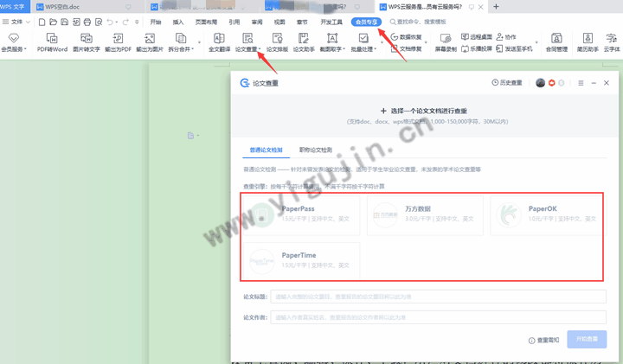
Task: Select the 文档修复 option
Action: pyautogui.click(x=406, y=48)
